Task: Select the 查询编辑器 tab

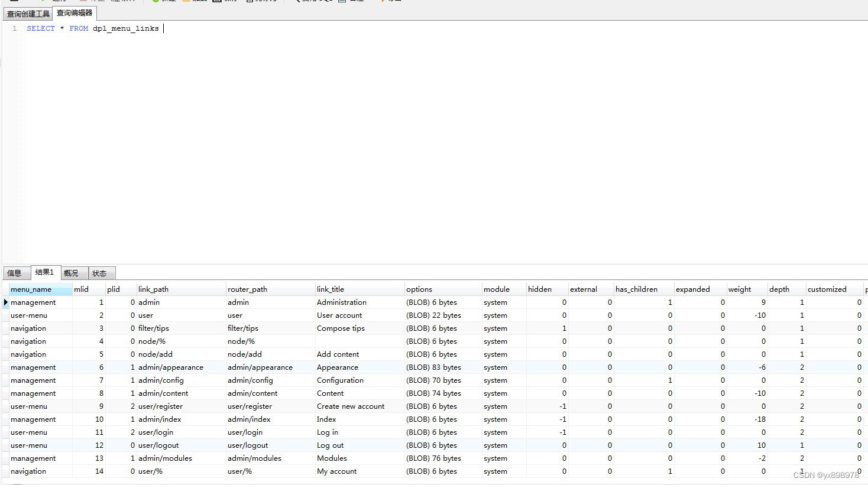Action: pos(75,12)
